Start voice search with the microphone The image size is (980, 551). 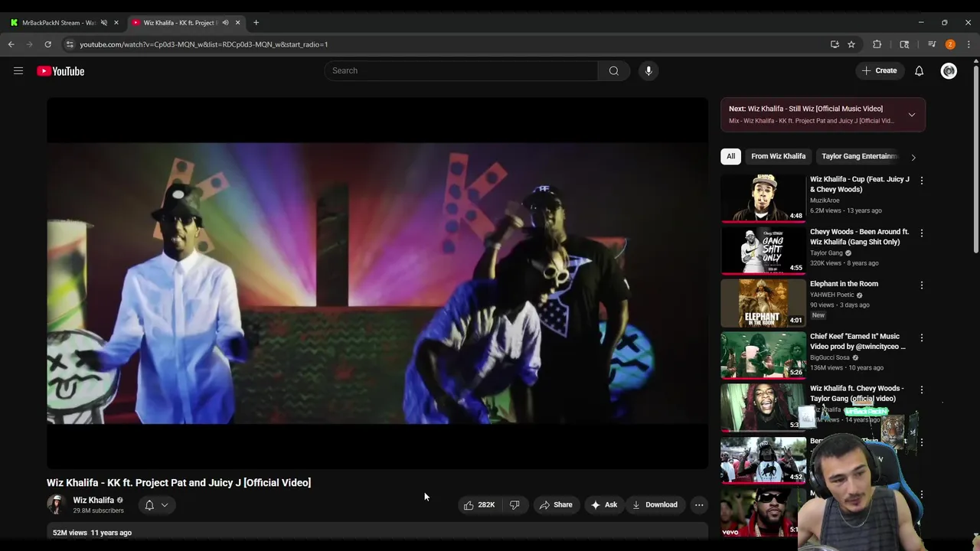click(x=648, y=70)
